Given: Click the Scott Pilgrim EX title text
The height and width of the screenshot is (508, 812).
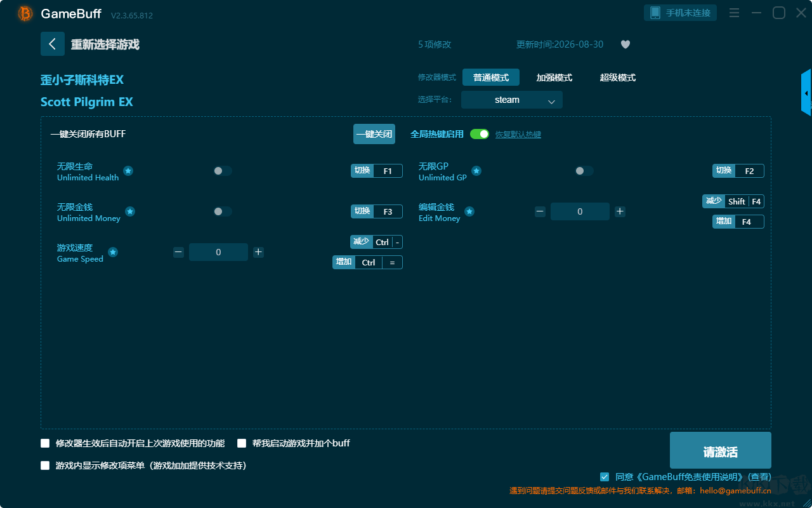Looking at the screenshot, I should (87, 102).
